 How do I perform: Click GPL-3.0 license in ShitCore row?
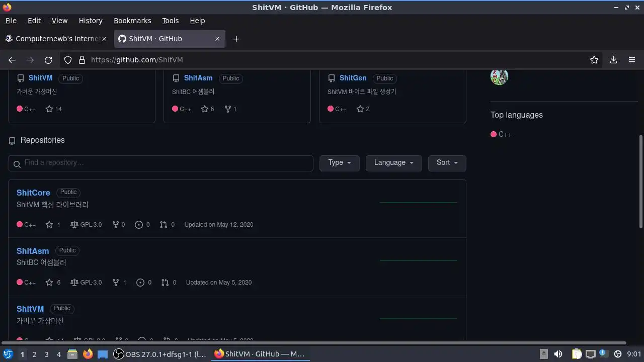pos(86,225)
